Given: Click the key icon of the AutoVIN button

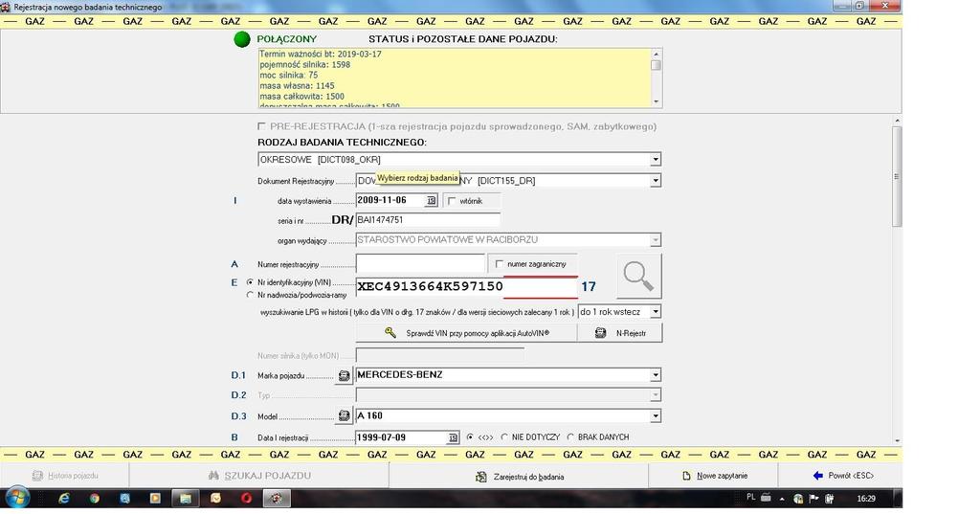Looking at the screenshot, I should [x=390, y=333].
